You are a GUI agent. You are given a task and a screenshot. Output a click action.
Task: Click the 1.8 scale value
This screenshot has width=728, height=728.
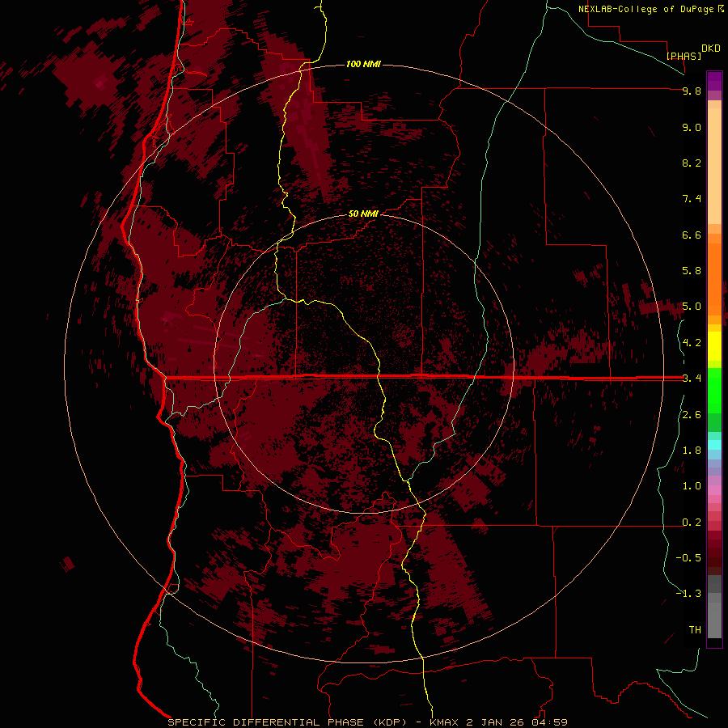coord(692,451)
